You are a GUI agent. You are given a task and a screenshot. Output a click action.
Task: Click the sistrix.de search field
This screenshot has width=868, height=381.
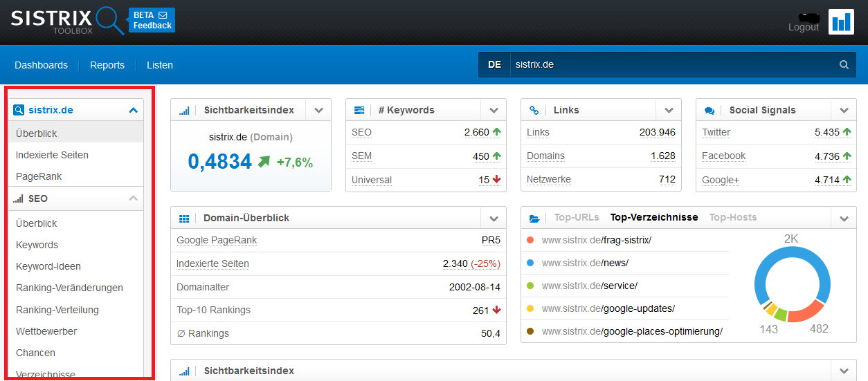click(x=671, y=64)
